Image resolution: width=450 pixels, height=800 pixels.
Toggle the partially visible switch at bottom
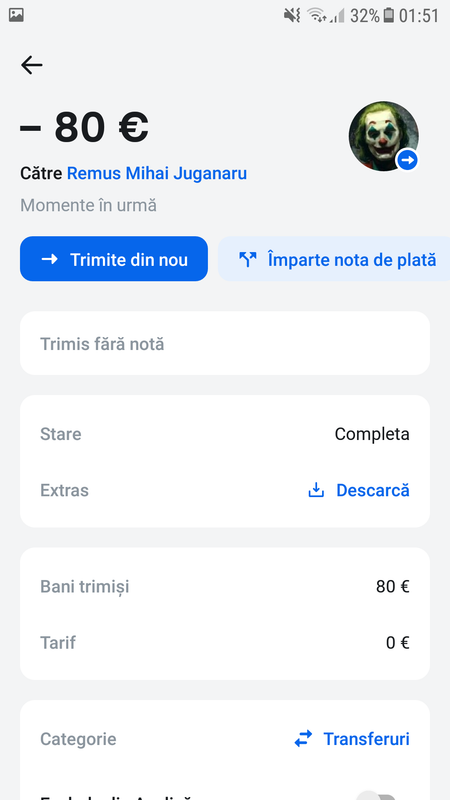[376, 794]
